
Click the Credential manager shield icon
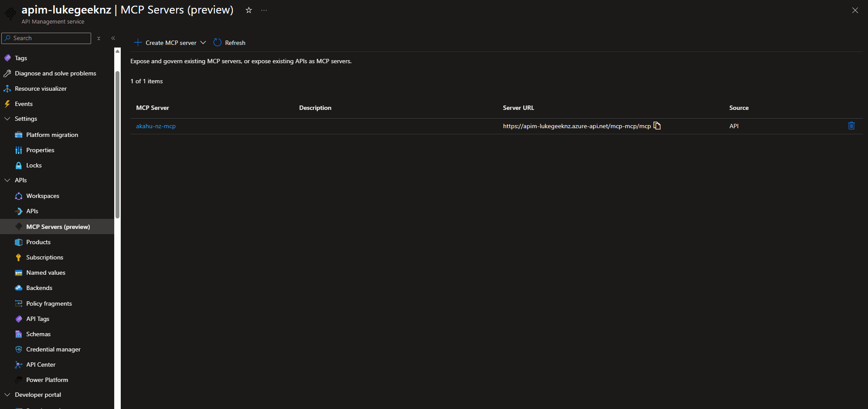[x=19, y=349]
